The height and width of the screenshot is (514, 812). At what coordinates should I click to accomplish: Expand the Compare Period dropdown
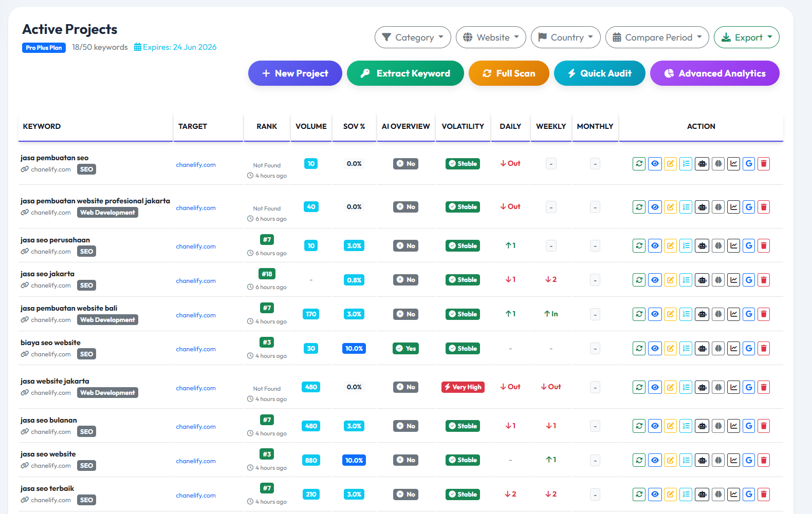pyautogui.click(x=657, y=37)
